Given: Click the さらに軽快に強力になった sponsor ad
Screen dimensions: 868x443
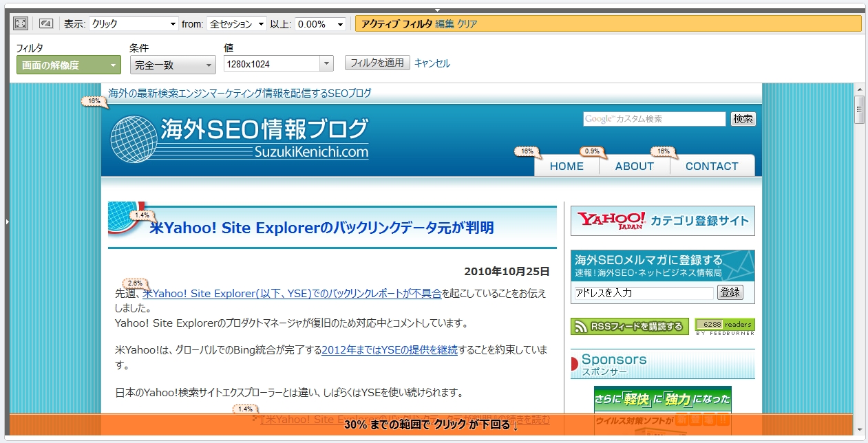Looking at the screenshot, I should (x=663, y=410).
